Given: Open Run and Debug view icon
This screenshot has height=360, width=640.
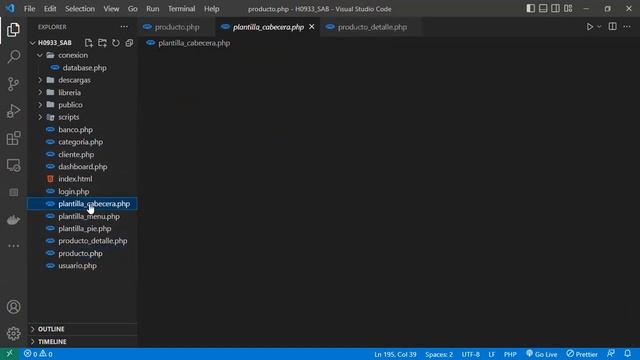Looking at the screenshot, I should 13,111.
